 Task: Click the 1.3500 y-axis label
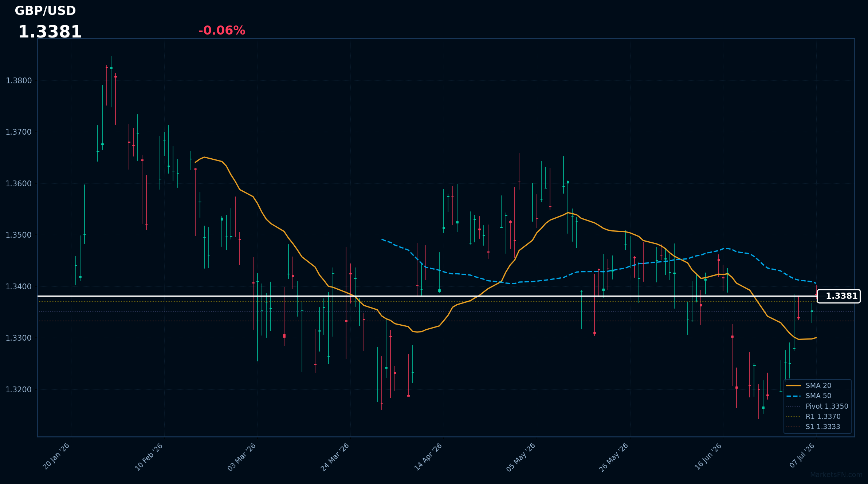click(19, 235)
